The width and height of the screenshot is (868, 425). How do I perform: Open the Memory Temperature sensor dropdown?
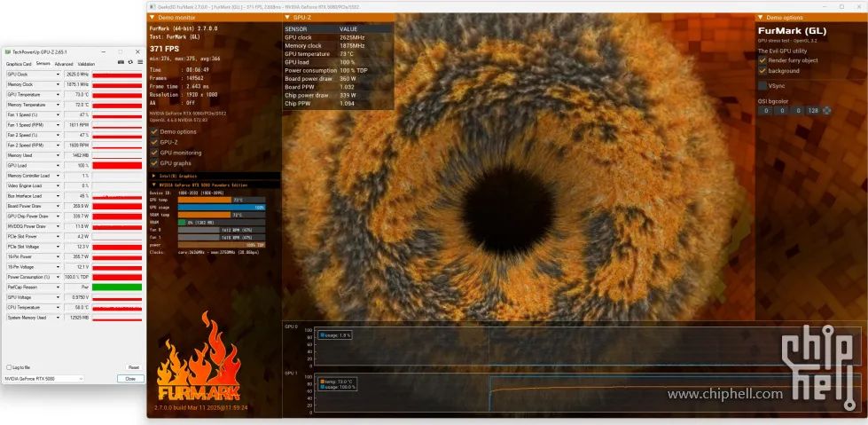point(59,105)
